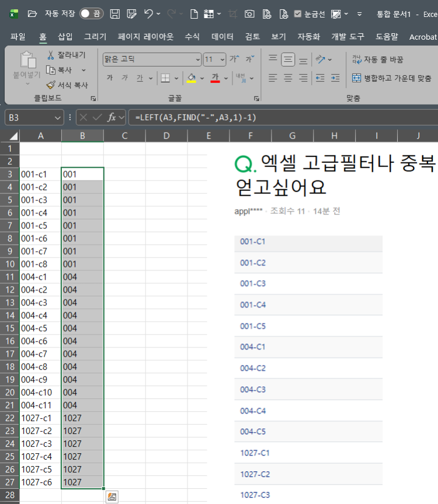The width and height of the screenshot is (438, 504).
Task: Click the 내천 phonetic guide icon
Action: [x=241, y=78]
